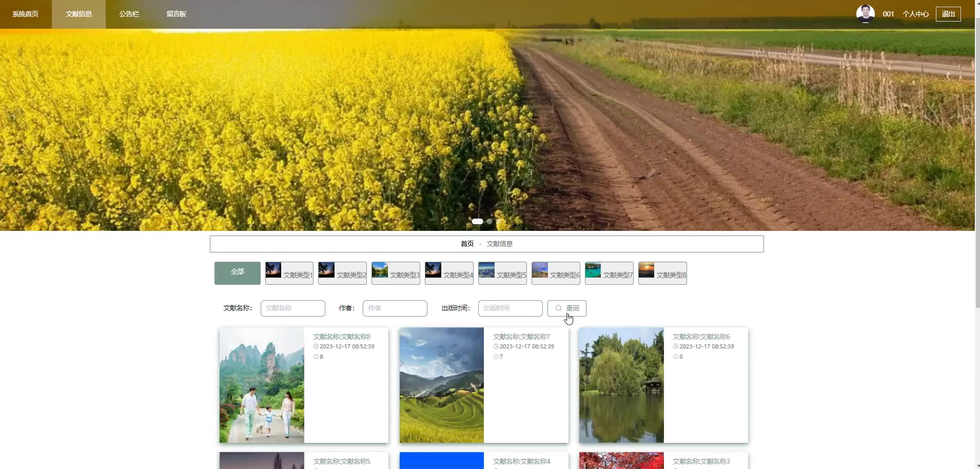Click the clock icon on 文献名称7 card
980x469 pixels.
click(x=496, y=346)
